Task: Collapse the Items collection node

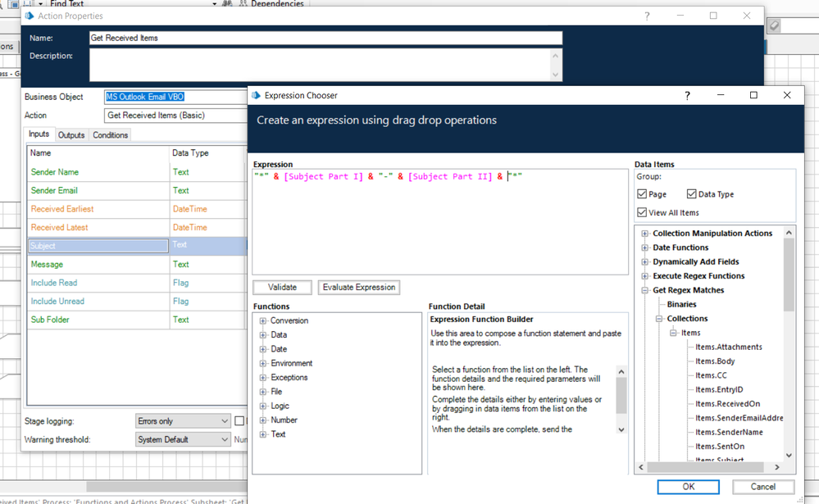Action: pyautogui.click(x=673, y=333)
